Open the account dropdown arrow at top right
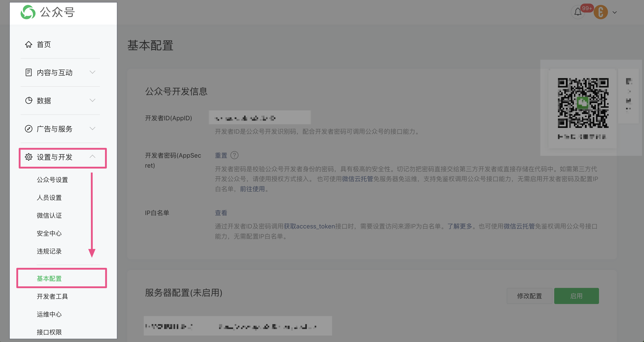The image size is (644, 342). [x=614, y=13]
